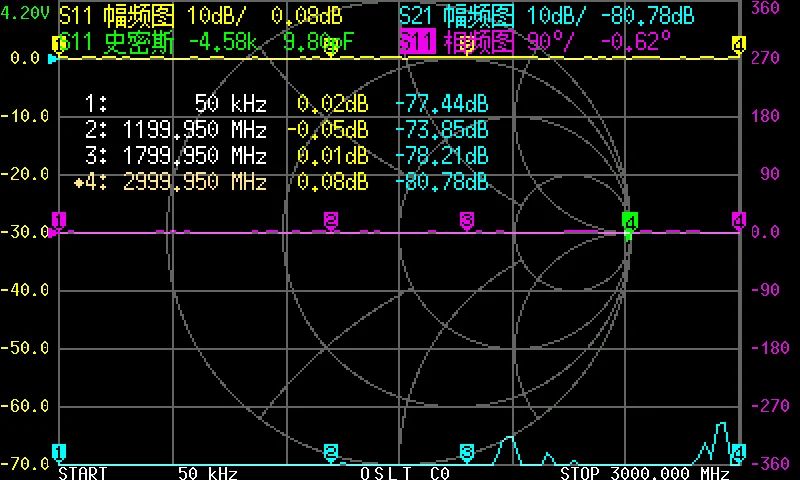Click marker 1 S21 value -77.44dB
Screen dimensions: 800x480
442,104
